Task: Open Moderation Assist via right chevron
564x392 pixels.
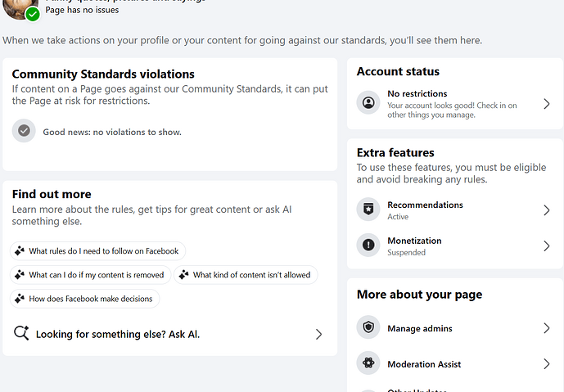Action: 546,364
